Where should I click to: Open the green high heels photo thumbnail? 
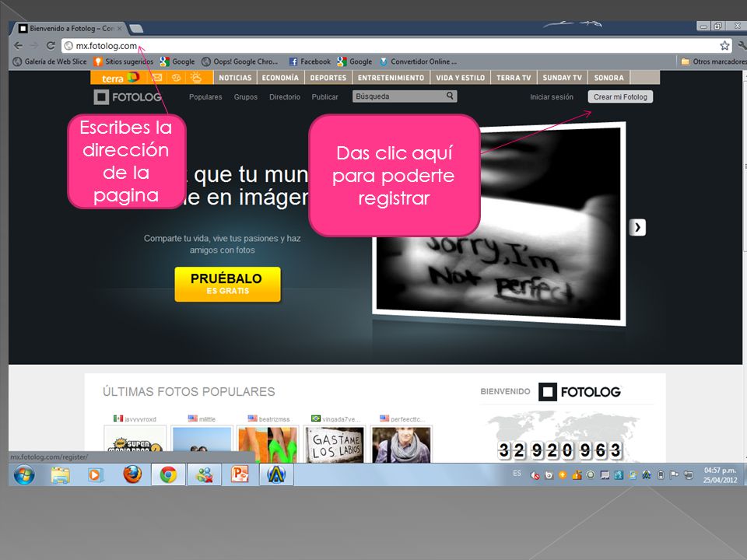point(267,445)
